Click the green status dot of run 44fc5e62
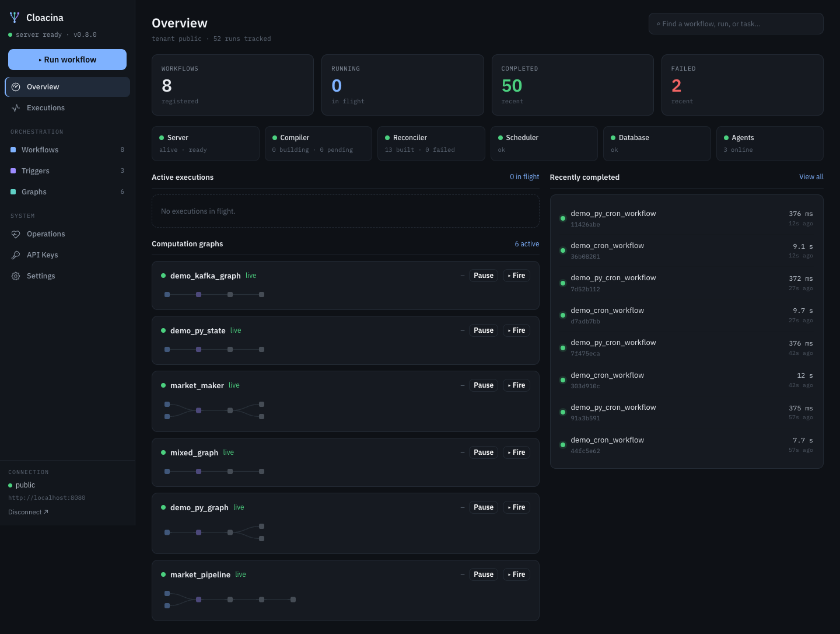The image size is (840, 634). click(563, 445)
